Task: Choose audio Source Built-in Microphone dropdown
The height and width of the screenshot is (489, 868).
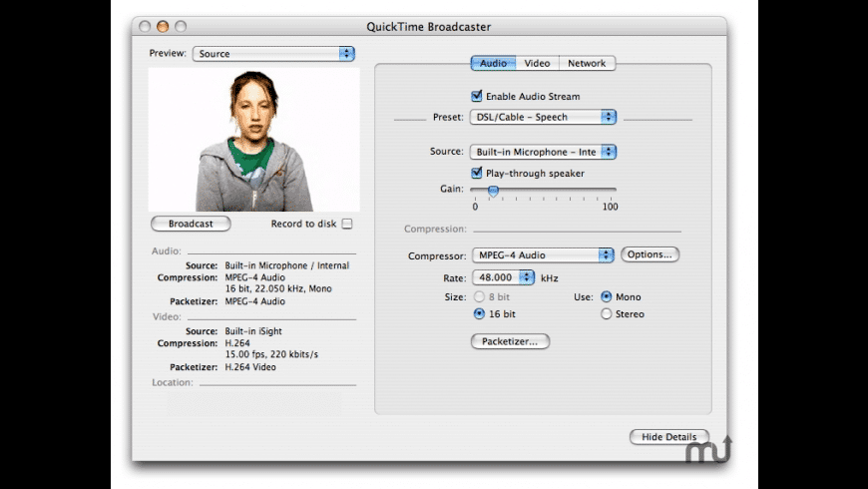Action: (x=543, y=152)
